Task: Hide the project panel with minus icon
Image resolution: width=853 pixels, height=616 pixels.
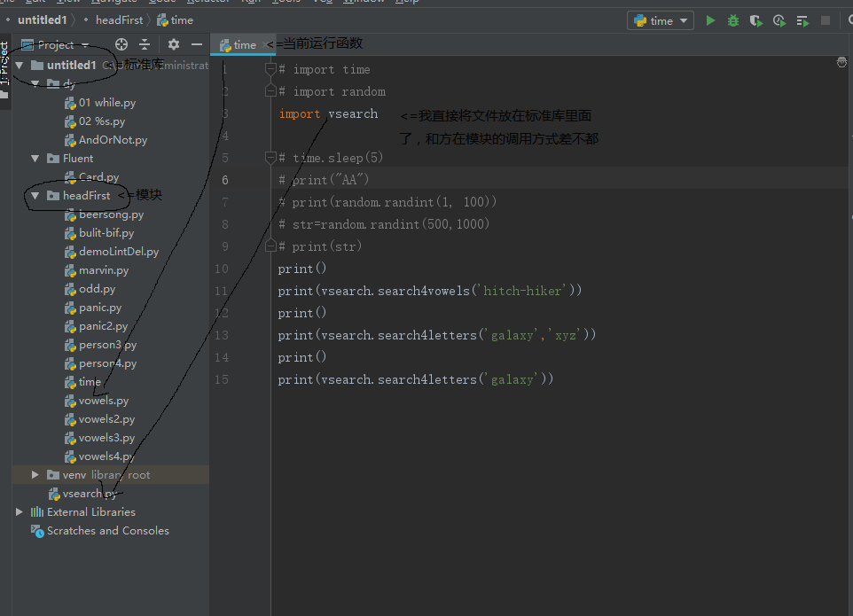Action: tap(197, 44)
